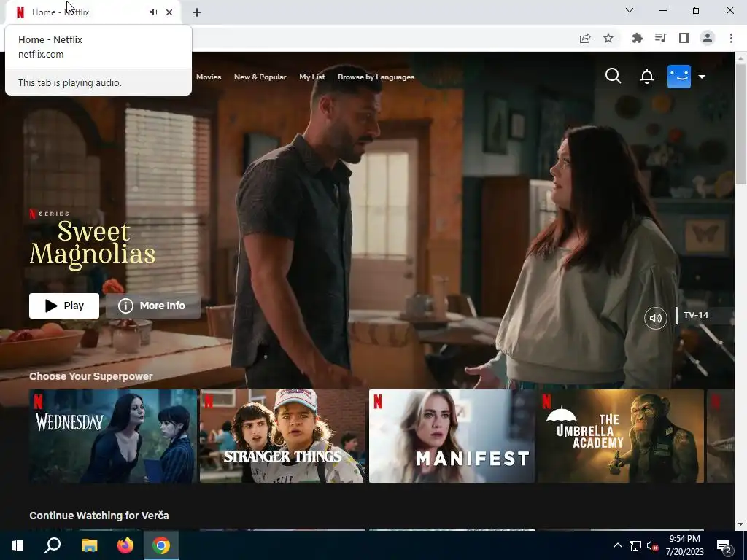Share this page from the address bar
This screenshot has width=747, height=560.
[585, 38]
